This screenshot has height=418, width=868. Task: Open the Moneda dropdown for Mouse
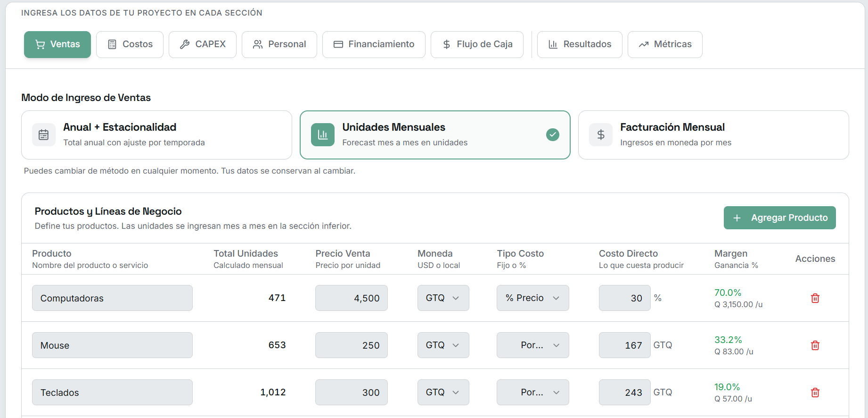click(x=443, y=345)
